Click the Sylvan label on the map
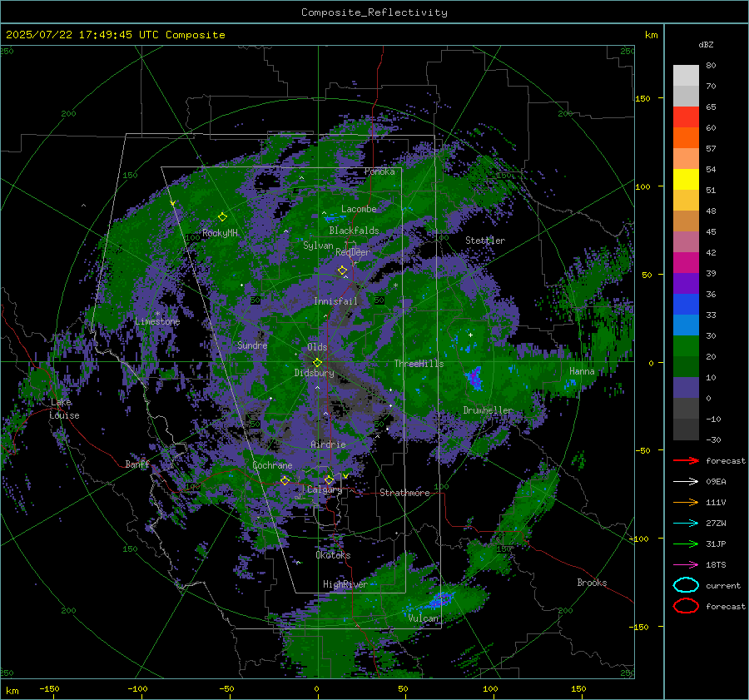This screenshot has height=700, width=749. coord(318,246)
